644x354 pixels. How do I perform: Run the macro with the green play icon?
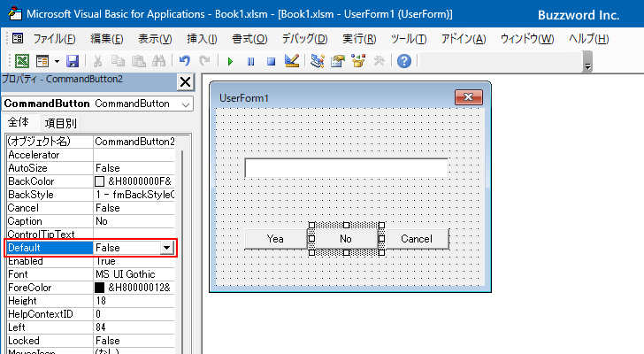coord(230,62)
